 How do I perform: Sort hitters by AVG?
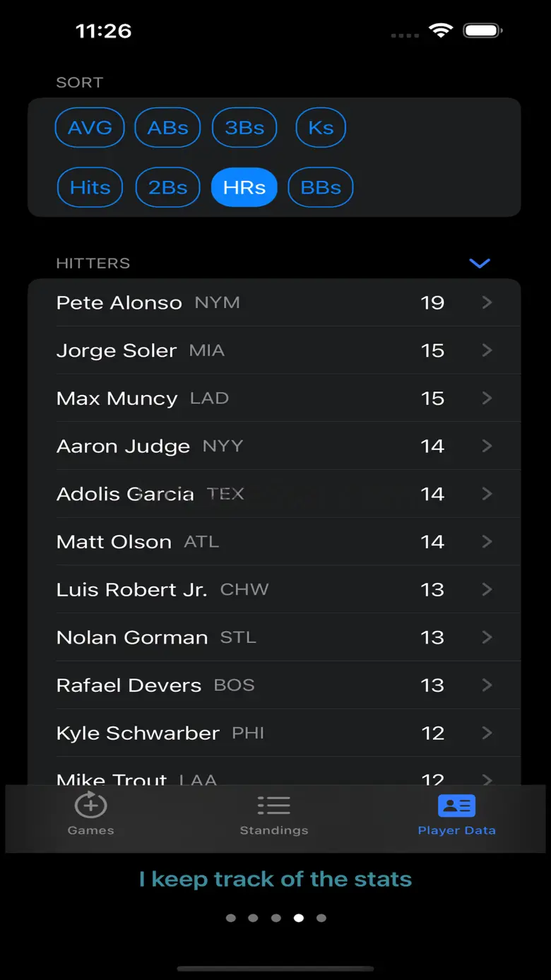pos(90,128)
